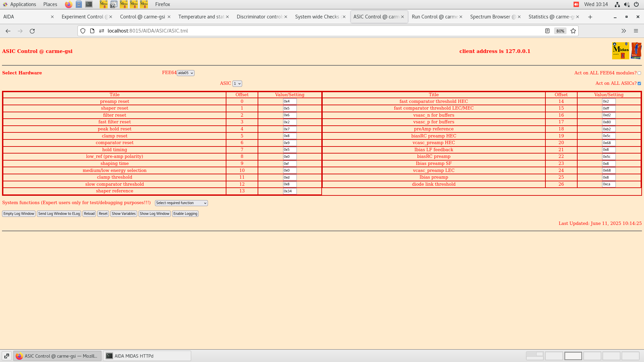Screen dimensions: 644x362
Task: Open the ASIC number dropdown
Action: [237, 83]
